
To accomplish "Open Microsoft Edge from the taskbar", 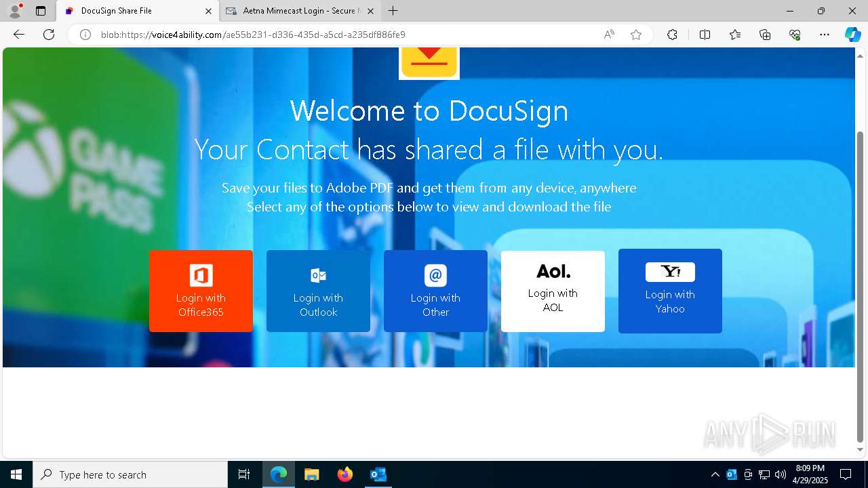I will pos(279,474).
